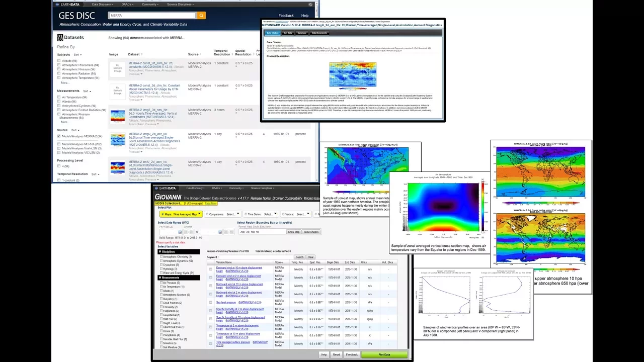
Task: Click the Feedback link in the GES DISC header
Action: click(x=286, y=16)
